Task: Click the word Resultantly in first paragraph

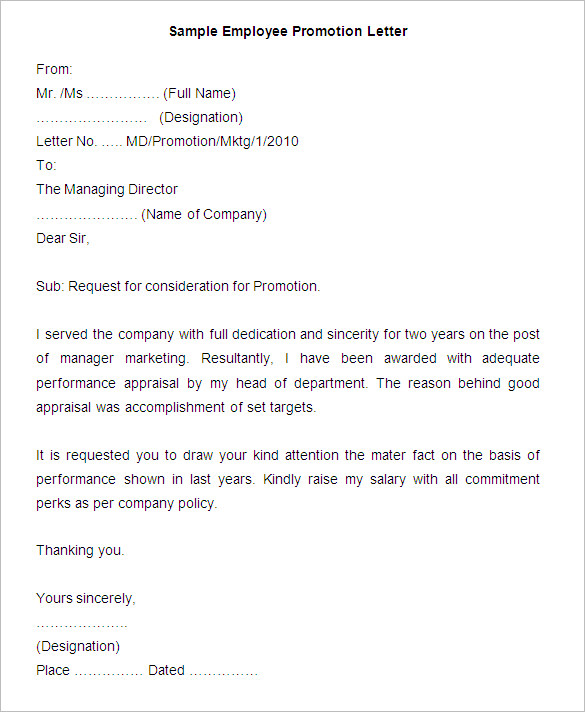Action: (x=237, y=359)
